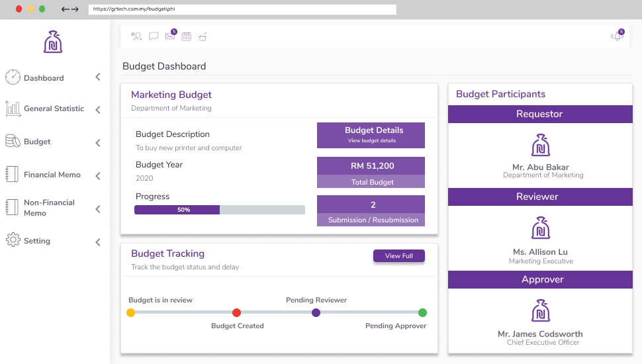Open Non-Financial Memo in sidebar
This screenshot has height=364, width=642.
coord(49,208)
